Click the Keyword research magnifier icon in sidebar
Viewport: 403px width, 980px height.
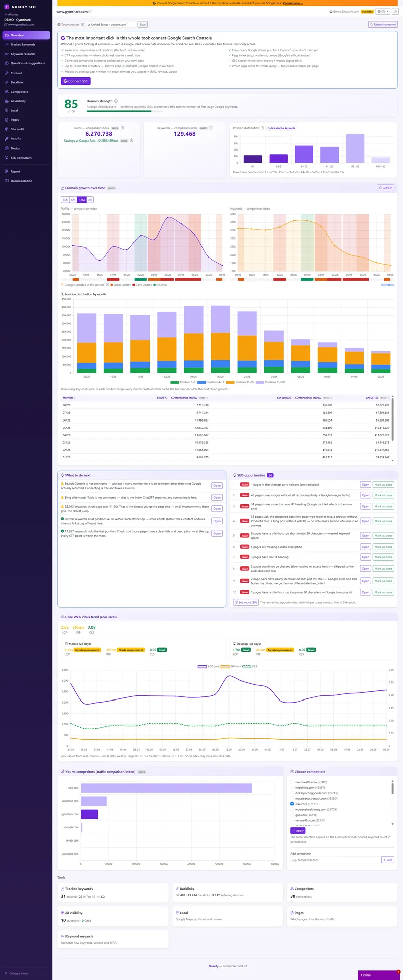click(x=6, y=54)
